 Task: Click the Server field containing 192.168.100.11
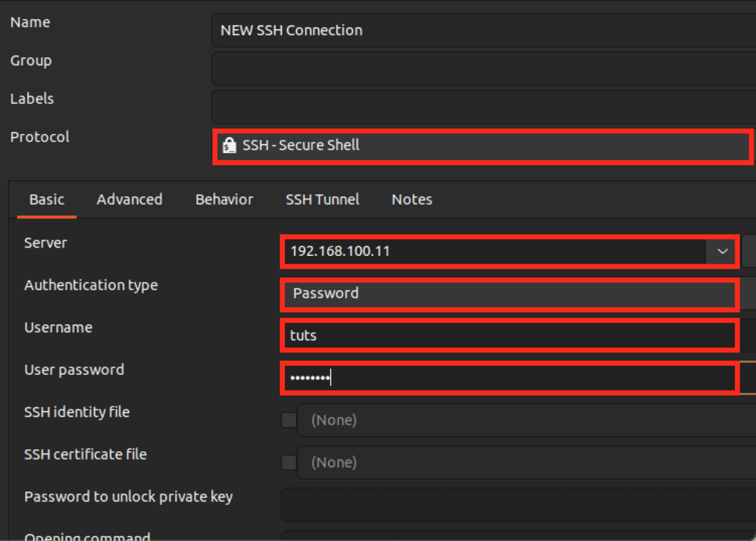click(494, 251)
